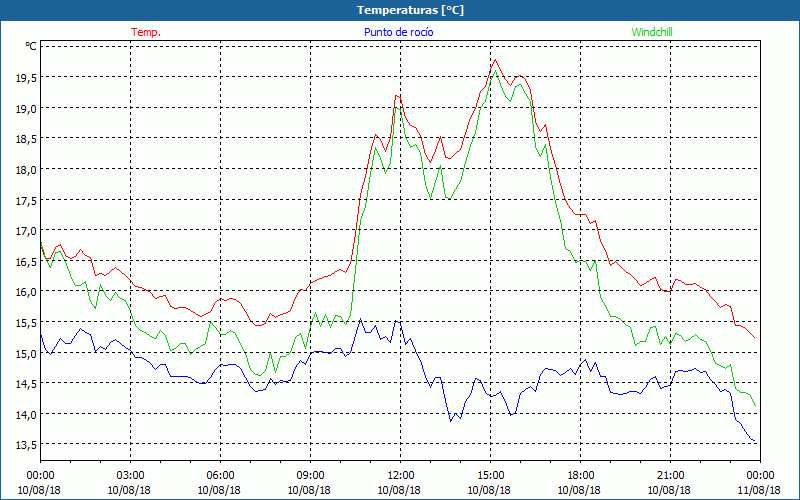
Task: Click the 19,0 y-axis value
Action: click(26, 108)
